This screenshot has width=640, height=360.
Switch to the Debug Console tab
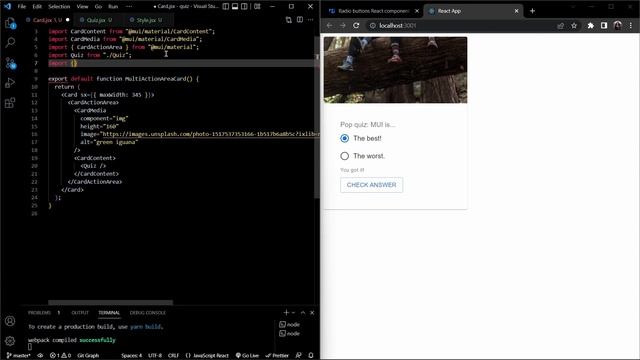click(148, 313)
